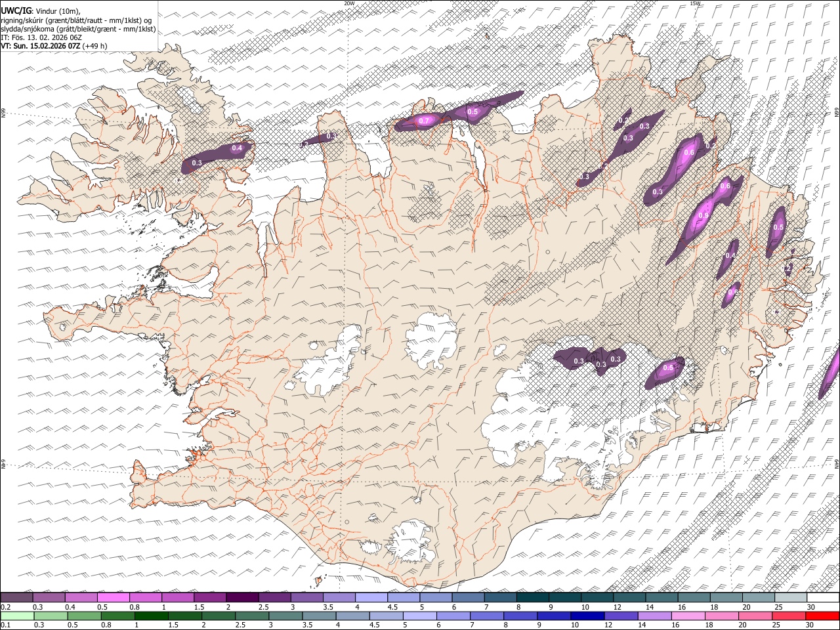Pick the medium green 0.5 swatch in the rain legend
Viewport: 840px width, 630px height.
point(84,616)
